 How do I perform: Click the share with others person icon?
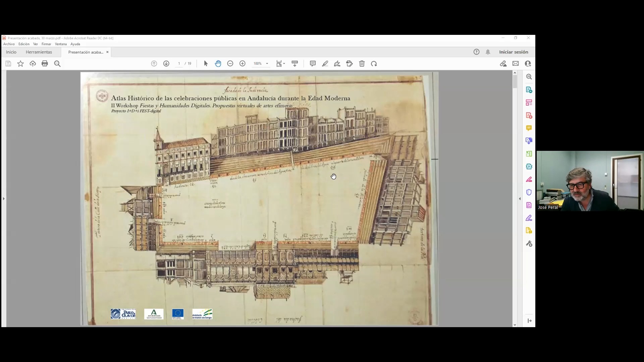click(x=528, y=64)
